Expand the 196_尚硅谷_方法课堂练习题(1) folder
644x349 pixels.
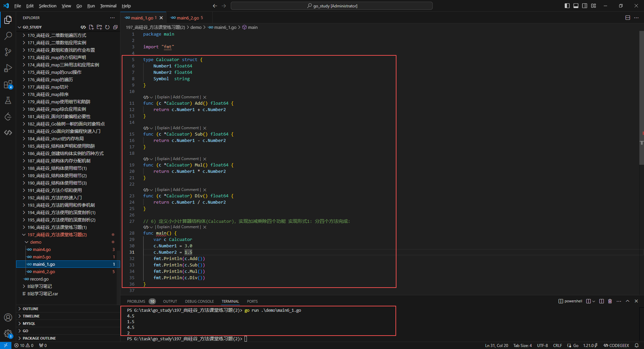(x=57, y=227)
